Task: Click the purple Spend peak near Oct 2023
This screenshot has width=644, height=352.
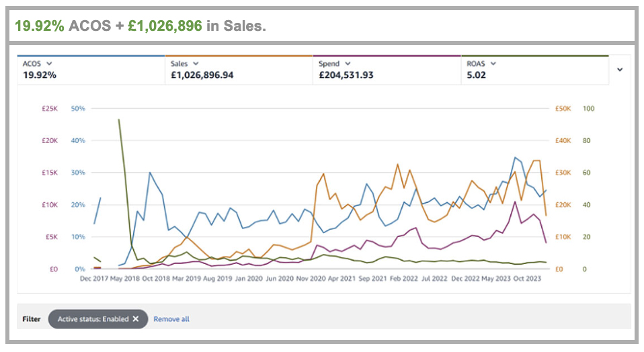Action: (515, 201)
